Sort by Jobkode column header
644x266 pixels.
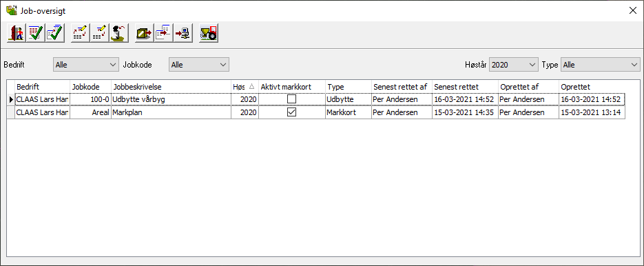(90, 87)
